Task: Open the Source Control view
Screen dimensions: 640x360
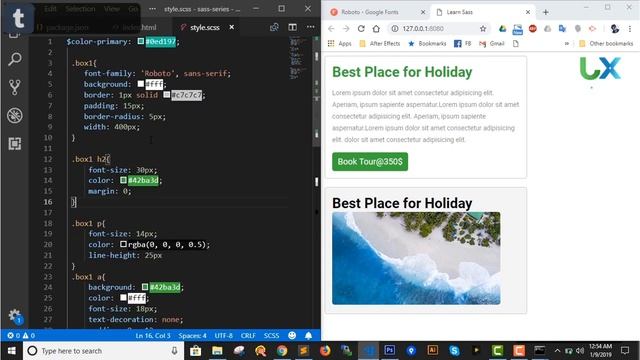Action: [15, 87]
